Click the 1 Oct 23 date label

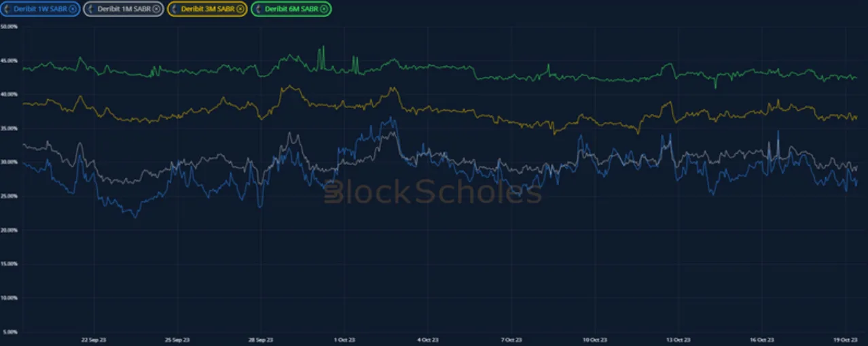[344, 340]
